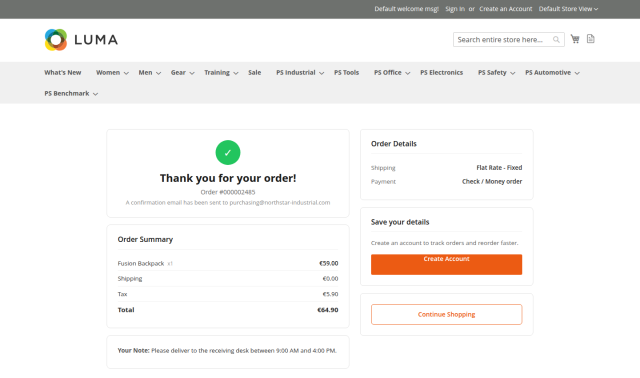Click the document icon beside the cart
640x378 pixels.
click(x=591, y=39)
